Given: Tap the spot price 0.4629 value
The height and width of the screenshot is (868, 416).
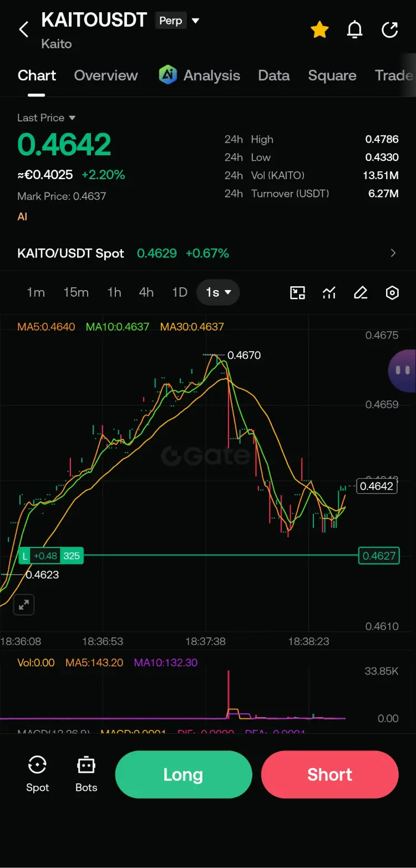Looking at the screenshot, I should (x=157, y=253).
